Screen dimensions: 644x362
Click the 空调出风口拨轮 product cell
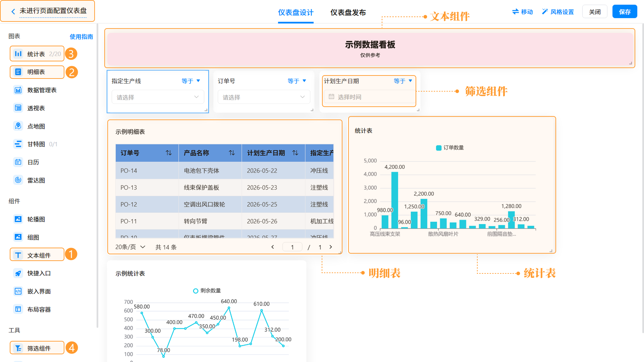[210, 204]
